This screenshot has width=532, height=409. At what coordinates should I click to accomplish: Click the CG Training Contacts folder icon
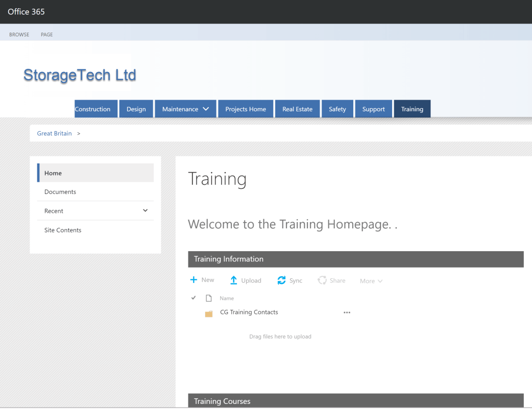[x=209, y=314]
